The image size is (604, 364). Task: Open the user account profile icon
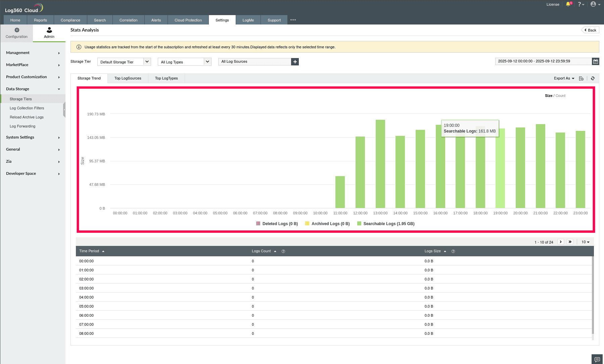click(594, 4)
